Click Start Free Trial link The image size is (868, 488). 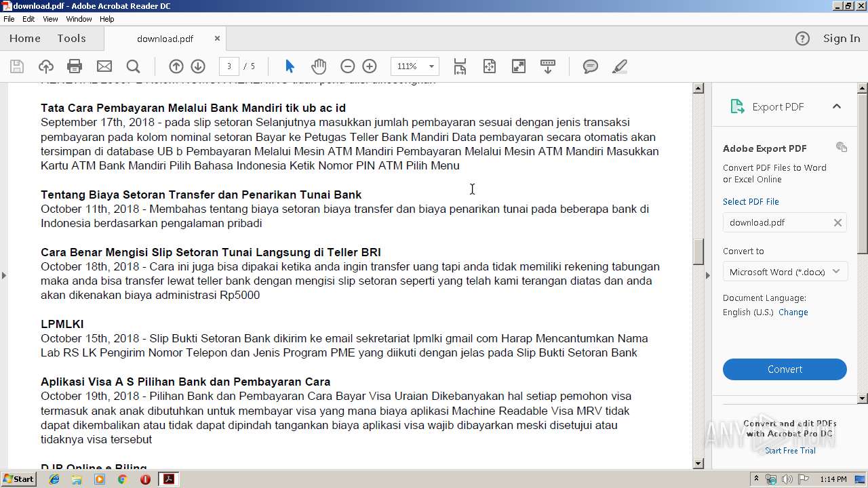click(790, 451)
